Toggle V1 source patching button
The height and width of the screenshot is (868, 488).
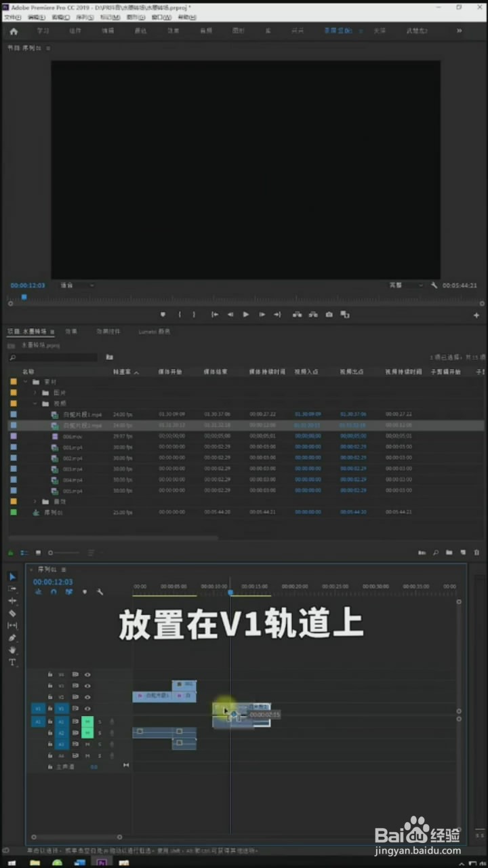point(38,708)
